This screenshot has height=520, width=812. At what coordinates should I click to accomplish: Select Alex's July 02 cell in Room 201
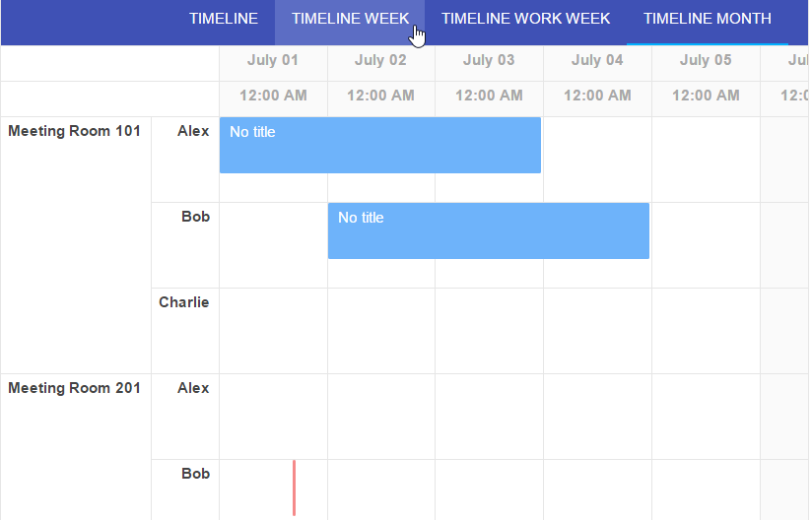(381, 417)
